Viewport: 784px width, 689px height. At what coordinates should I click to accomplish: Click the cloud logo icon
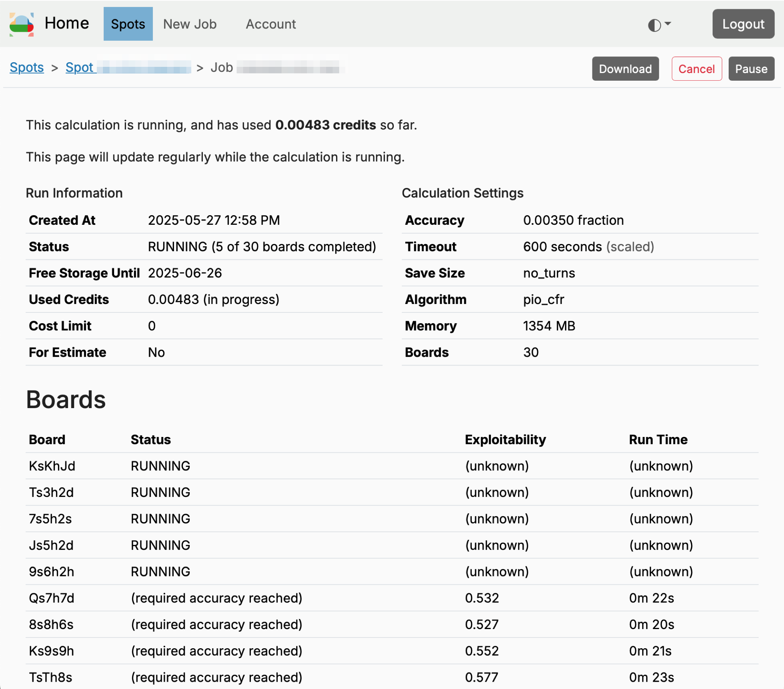(x=22, y=24)
